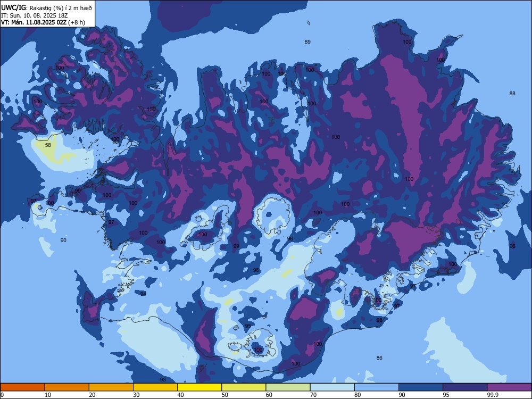Click the pale blue 70–80 legend swatch
The height and width of the screenshot is (399, 532).
[332, 387]
